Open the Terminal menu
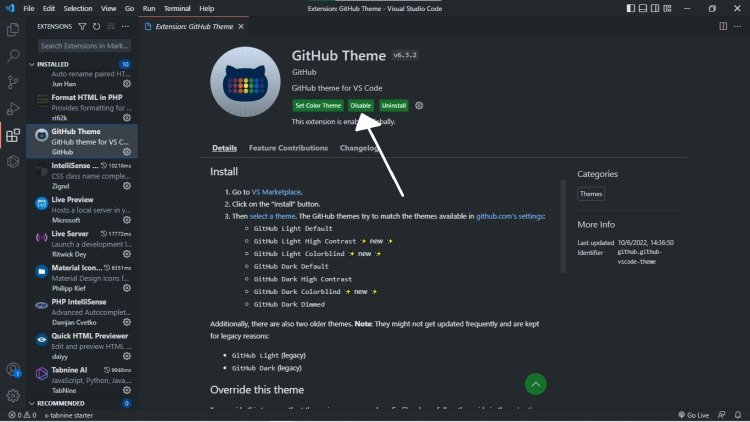Image resolution: width=750 pixels, height=422 pixels. point(177,8)
